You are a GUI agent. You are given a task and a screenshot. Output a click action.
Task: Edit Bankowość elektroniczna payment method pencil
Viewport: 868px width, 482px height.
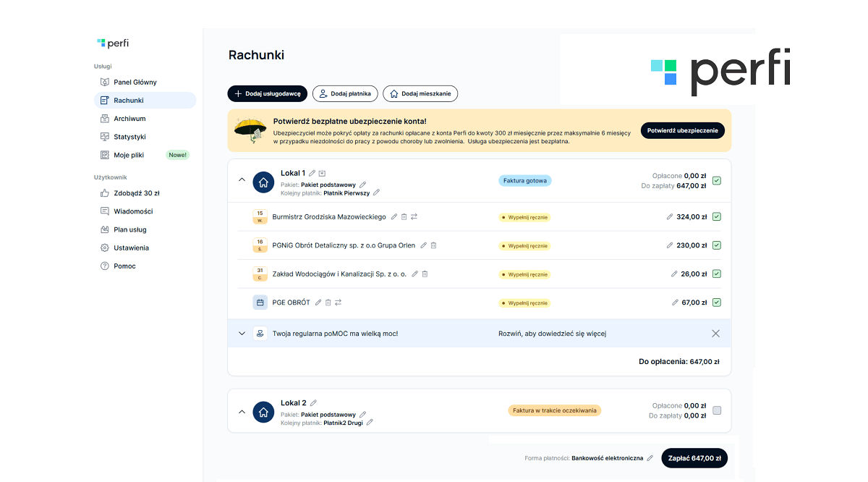[x=650, y=458]
